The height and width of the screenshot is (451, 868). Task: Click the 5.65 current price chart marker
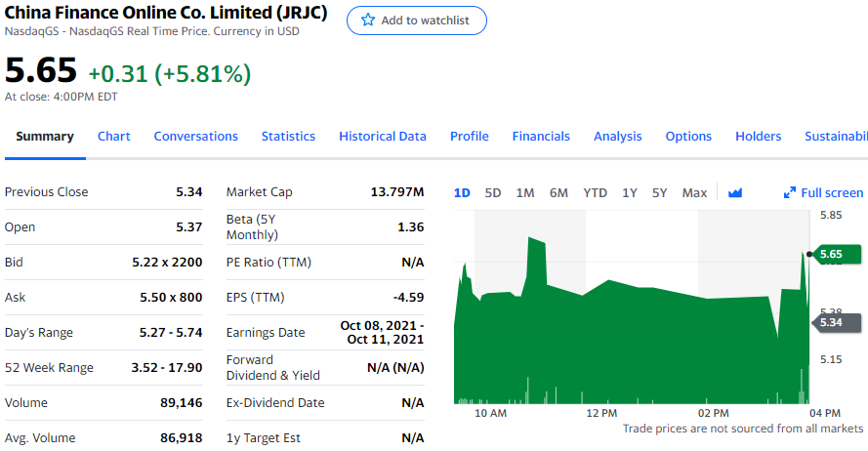pos(838,254)
